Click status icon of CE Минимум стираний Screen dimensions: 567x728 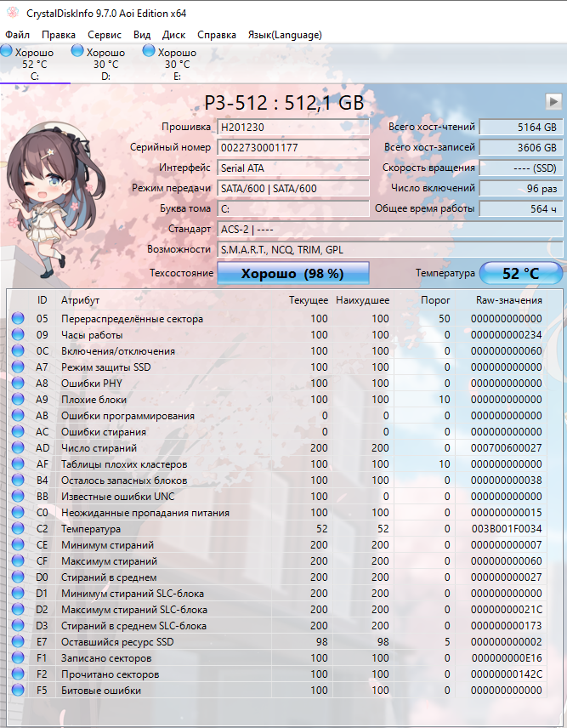click(18, 544)
